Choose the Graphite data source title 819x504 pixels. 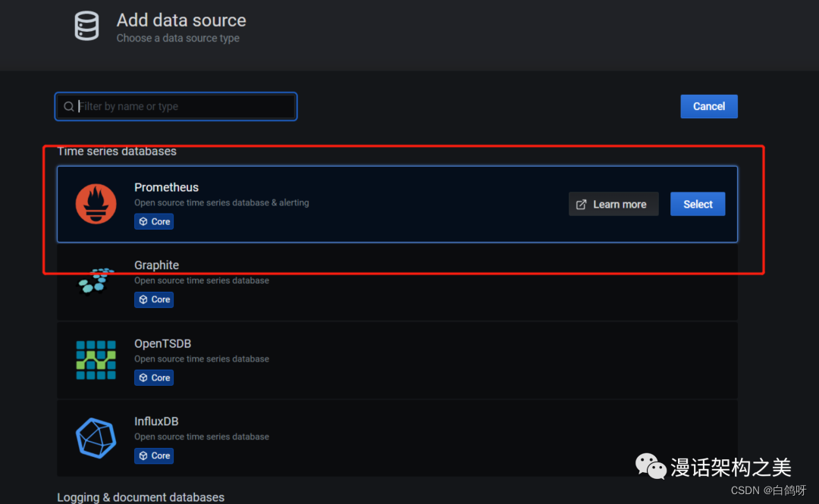[x=157, y=265]
